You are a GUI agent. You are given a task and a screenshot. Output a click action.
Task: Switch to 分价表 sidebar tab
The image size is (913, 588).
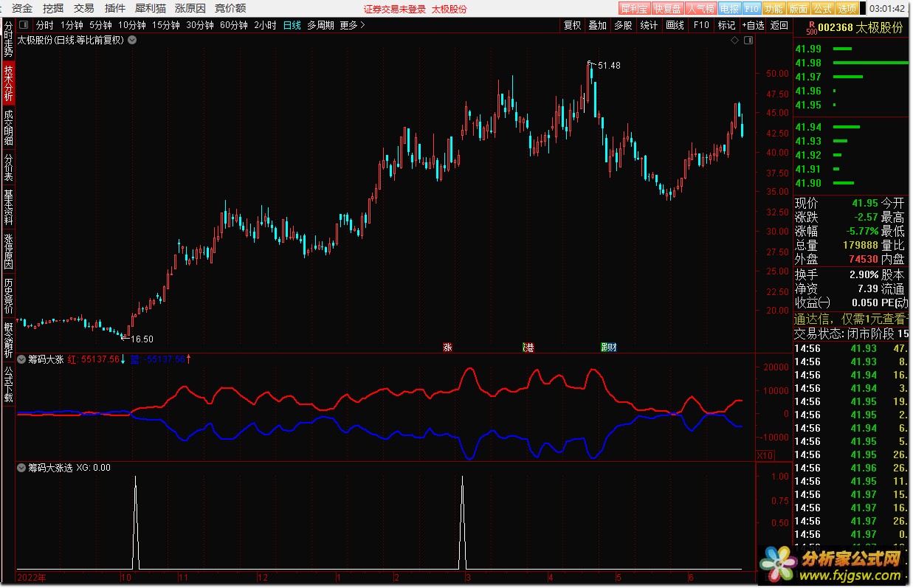pos(8,167)
